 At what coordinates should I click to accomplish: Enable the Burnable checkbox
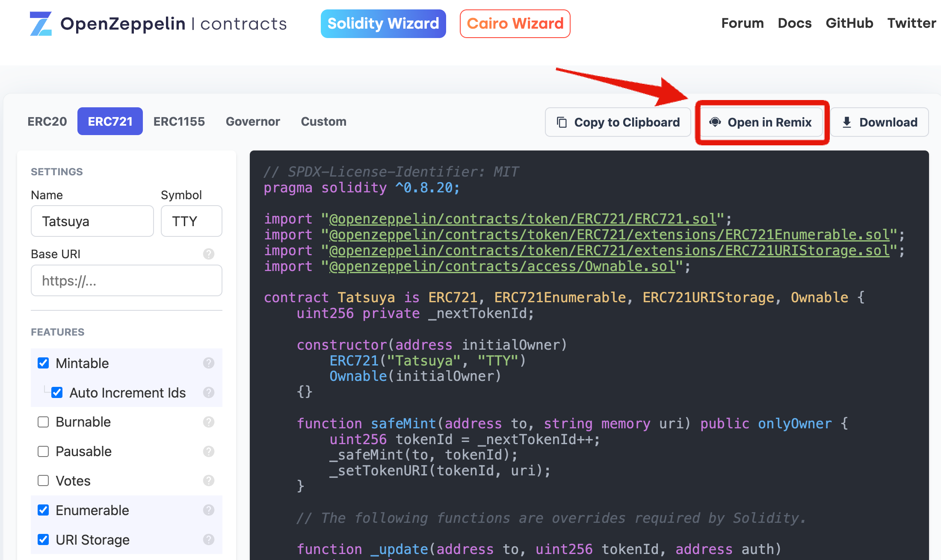pos(43,422)
